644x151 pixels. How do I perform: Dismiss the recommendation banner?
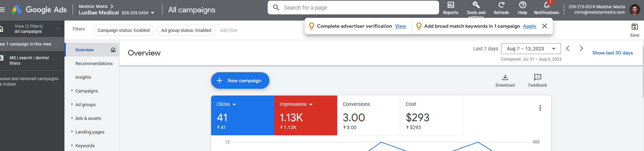(x=545, y=26)
